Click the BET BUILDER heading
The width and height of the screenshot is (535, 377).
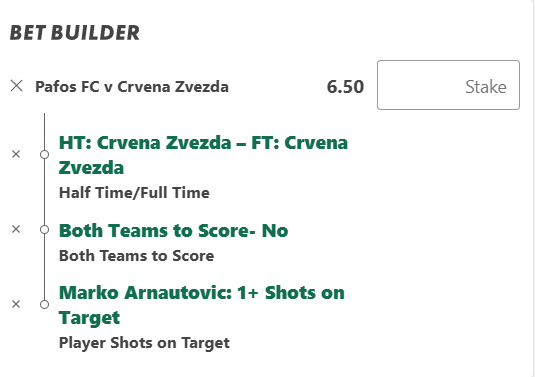point(75,33)
